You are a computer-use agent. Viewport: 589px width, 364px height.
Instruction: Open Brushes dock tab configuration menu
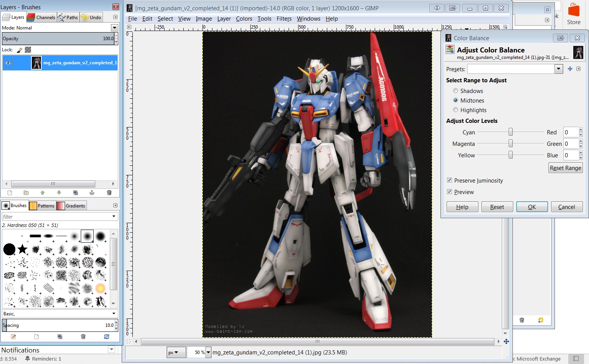tap(115, 206)
